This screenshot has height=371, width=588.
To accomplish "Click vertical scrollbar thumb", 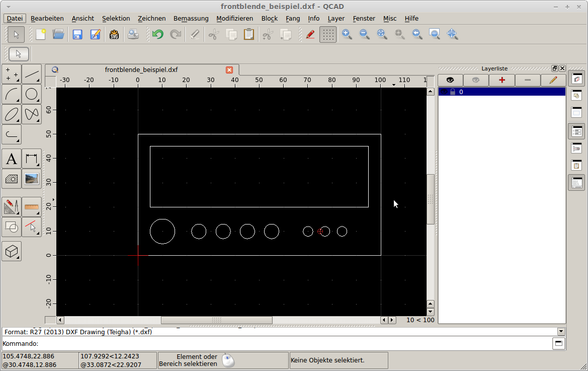I will coord(431,199).
